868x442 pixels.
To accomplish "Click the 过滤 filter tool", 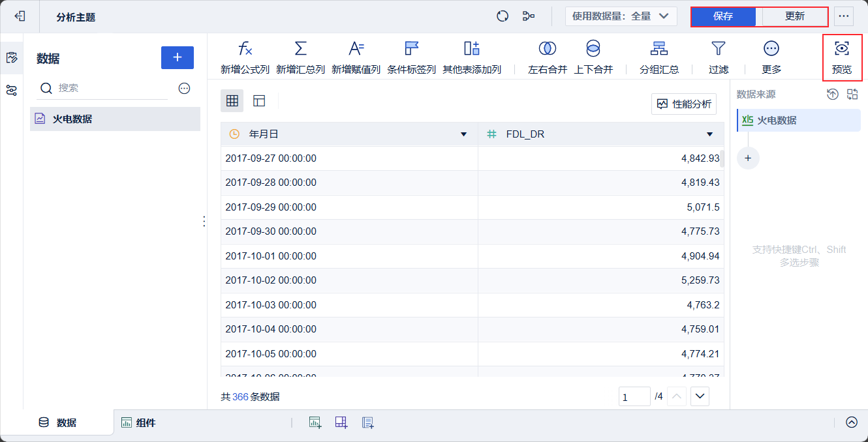I will pyautogui.click(x=719, y=57).
